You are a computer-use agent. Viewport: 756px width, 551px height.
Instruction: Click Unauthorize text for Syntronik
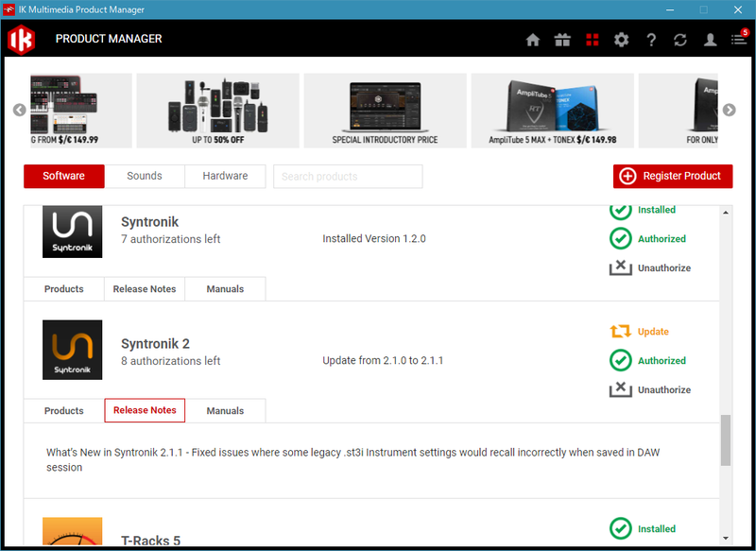(664, 268)
